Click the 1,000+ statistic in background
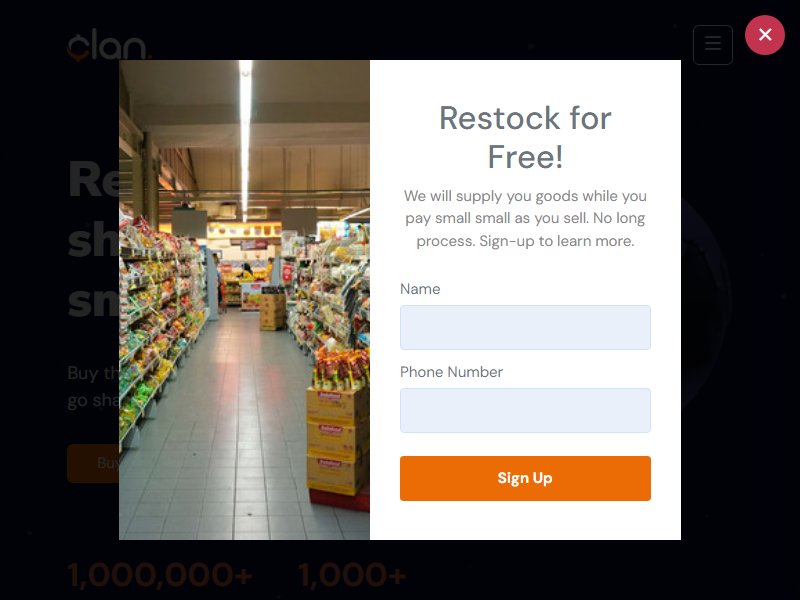800x600 pixels. [352, 575]
